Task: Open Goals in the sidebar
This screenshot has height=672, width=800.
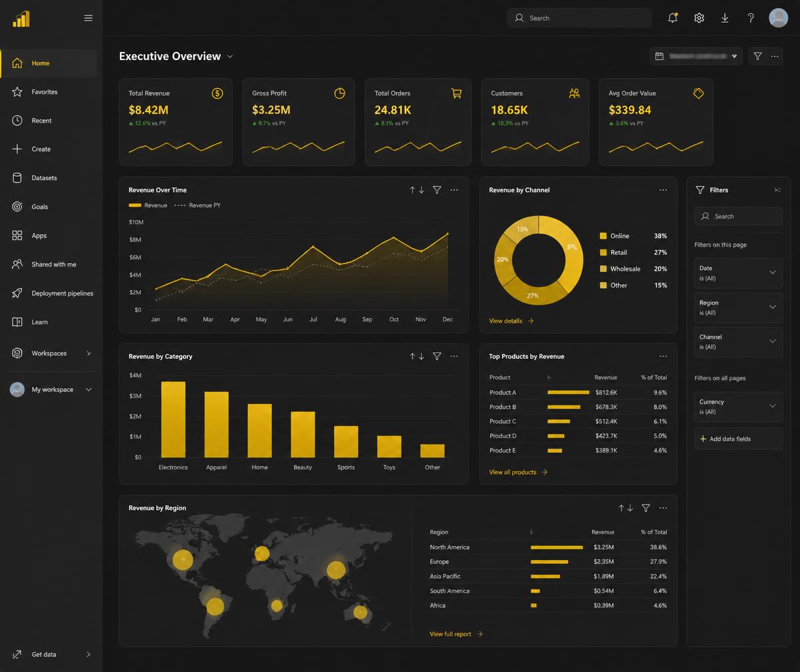Action: click(49, 207)
